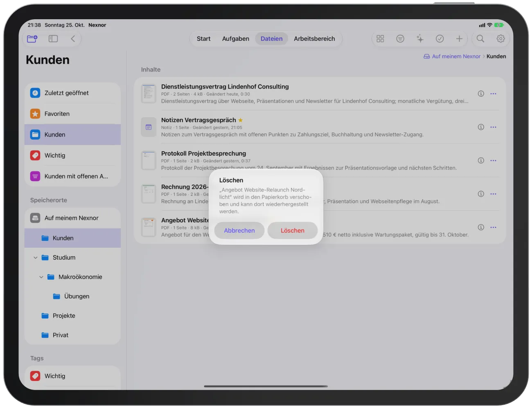
Task: Open search with magnifier icon
Action: (x=480, y=38)
